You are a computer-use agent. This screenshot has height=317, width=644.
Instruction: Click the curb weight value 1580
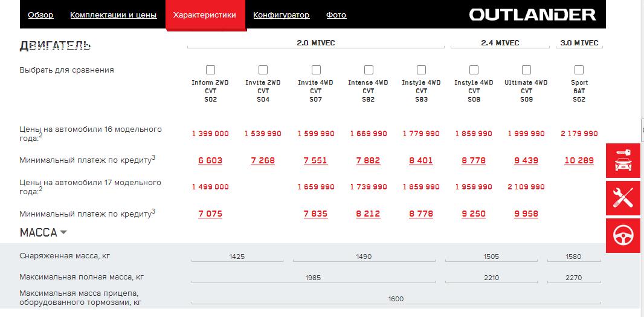click(574, 256)
